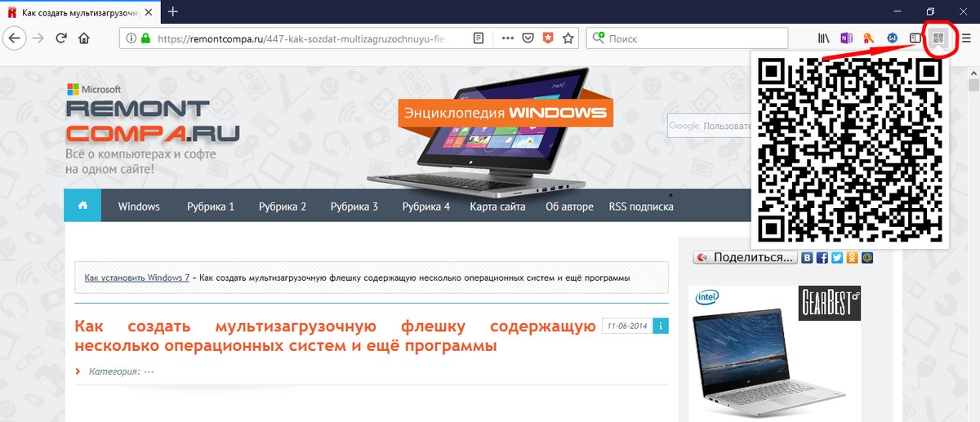The height and width of the screenshot is (422, 980).
Task: Reload the page with the refresh icon
Action: click(x=61, y=38)
